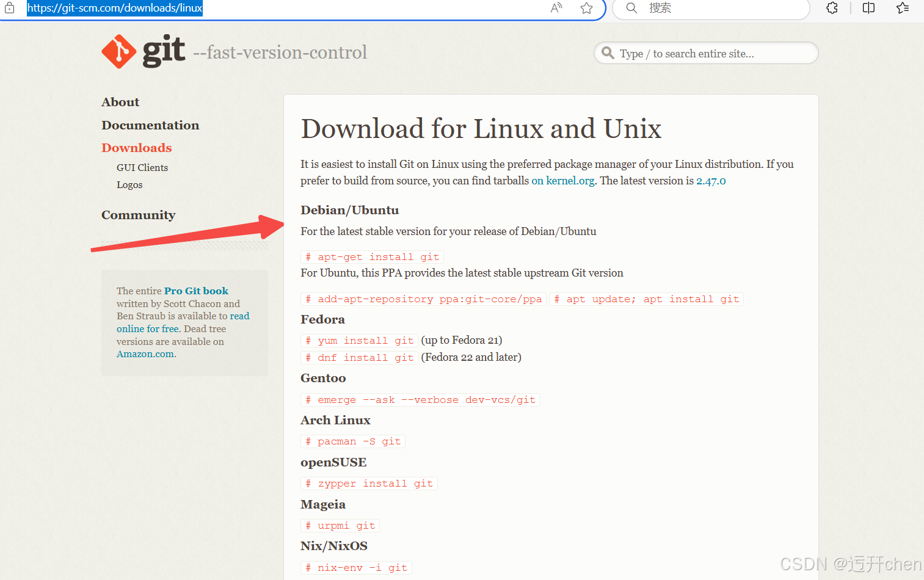The image size is (924, 580).
Task: Open the About section
Action: pyautogui.click(x=120, y=102)
